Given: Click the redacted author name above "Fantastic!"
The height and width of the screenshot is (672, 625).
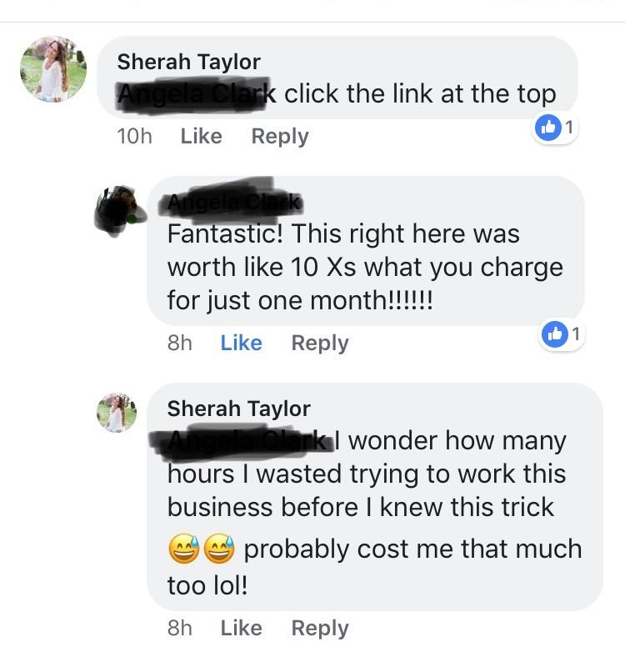Looking at the screenshot, I should pyautogui.click(x=233, y=201).
